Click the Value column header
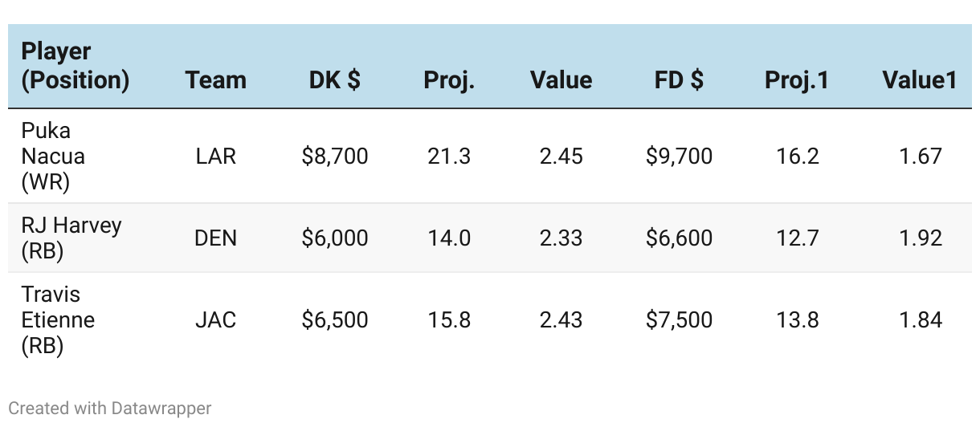This screenshot has width=980, height=427. [x=561, y=80]
